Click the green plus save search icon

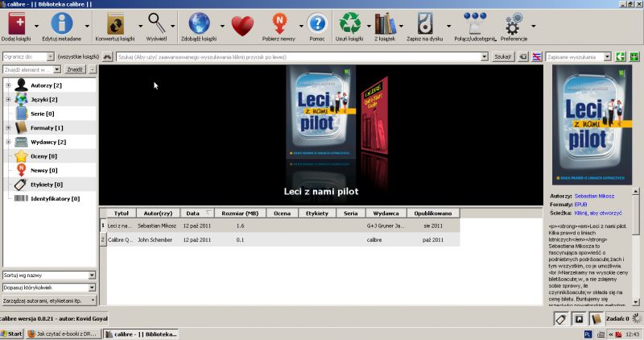click(634, 56)
